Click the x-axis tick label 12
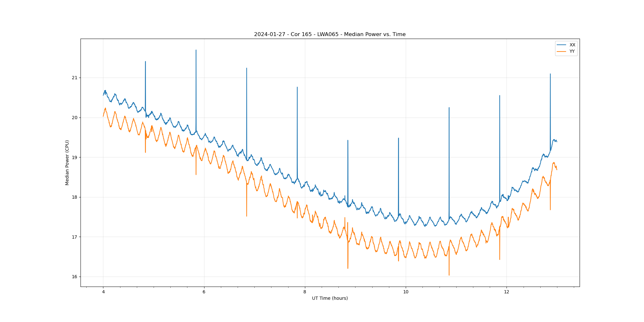The image size is (644, 322). 507,292
